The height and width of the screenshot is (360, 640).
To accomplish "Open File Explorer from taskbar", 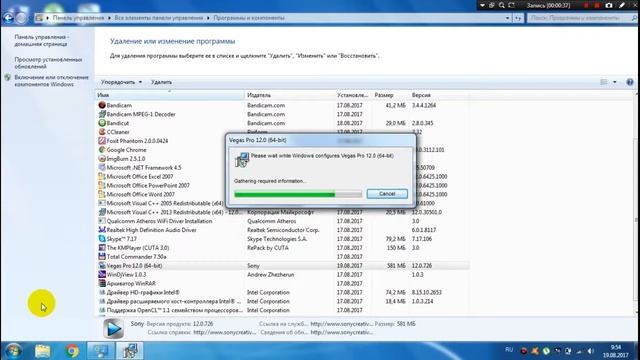I will pos(42,351).
